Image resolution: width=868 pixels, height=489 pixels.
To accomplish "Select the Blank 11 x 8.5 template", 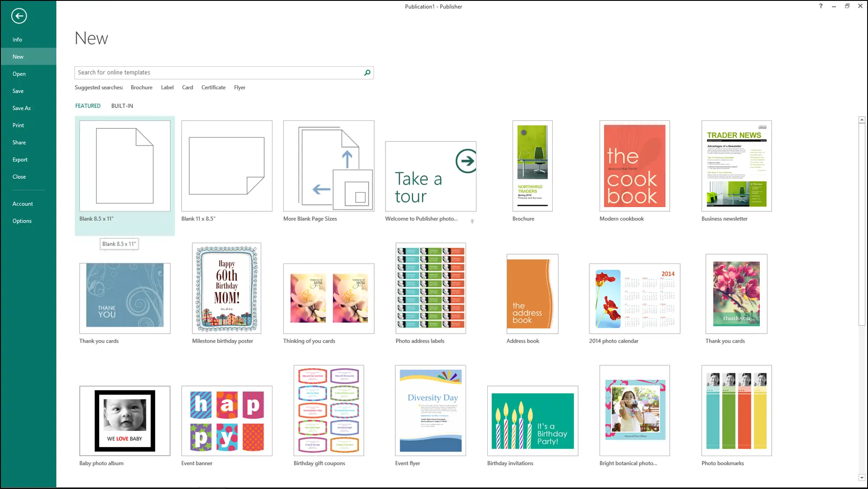I will 227,167.
